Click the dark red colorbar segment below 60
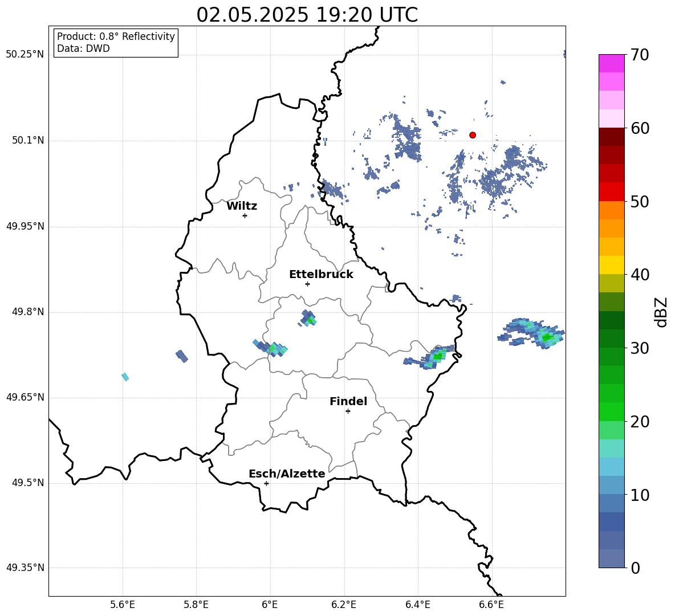 tap(611, 137)
